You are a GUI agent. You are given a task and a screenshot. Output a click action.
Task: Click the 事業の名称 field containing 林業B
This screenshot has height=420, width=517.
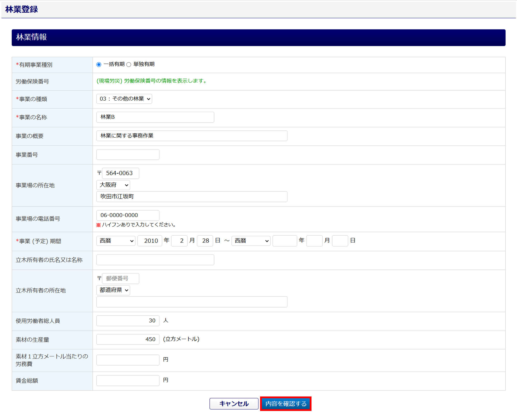tap(155, 117)
